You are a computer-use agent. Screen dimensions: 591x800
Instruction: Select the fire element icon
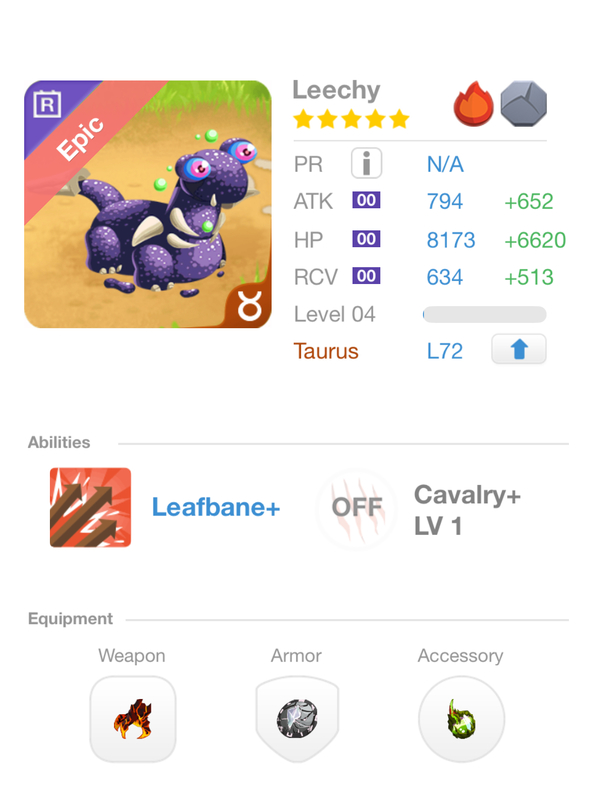tap(474, 104)
